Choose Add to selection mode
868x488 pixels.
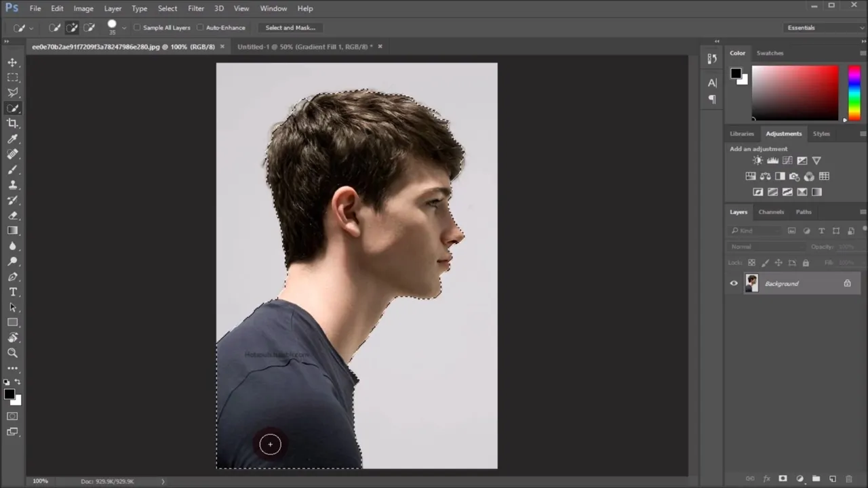[x=72, y=28]
